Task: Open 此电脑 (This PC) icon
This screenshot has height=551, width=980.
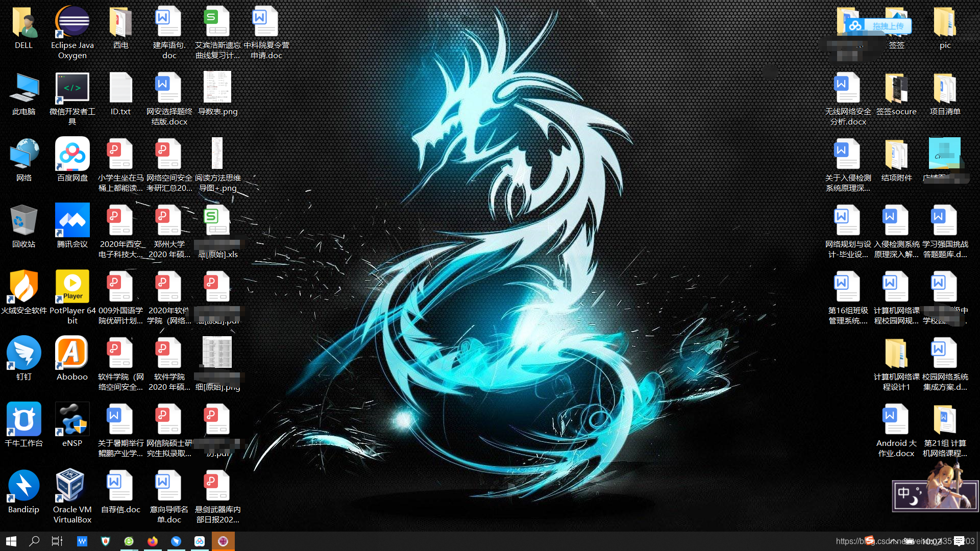Action: (23, 94)
